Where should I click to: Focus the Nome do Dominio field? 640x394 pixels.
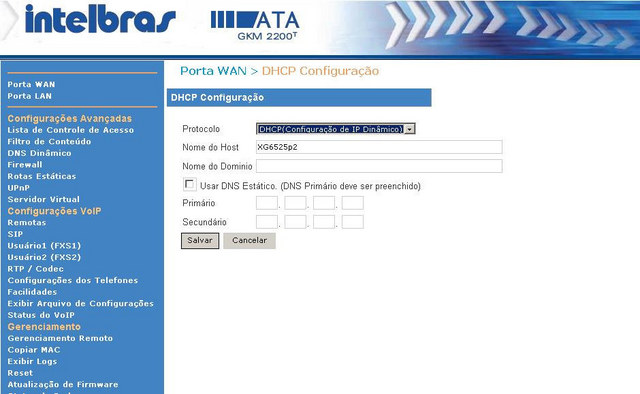coord(379,166)
